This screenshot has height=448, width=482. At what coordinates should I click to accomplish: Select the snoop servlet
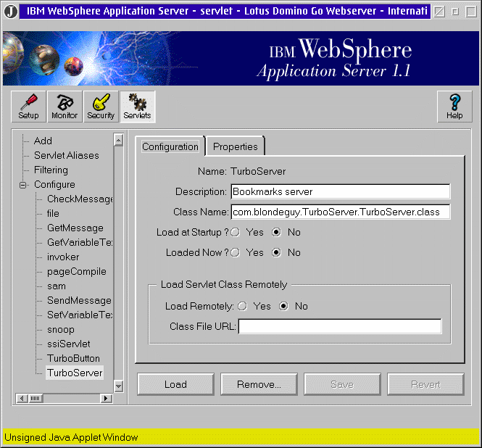coord(61,330)
